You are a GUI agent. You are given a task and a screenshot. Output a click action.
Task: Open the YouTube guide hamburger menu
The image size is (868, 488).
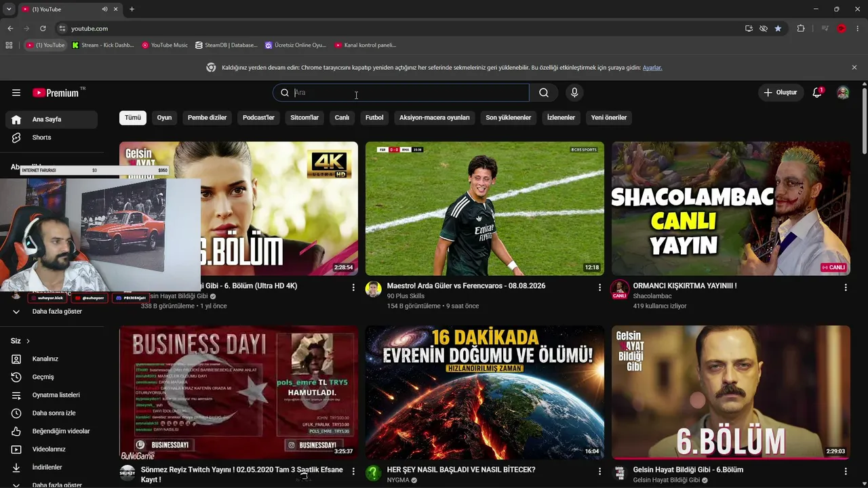16,93
